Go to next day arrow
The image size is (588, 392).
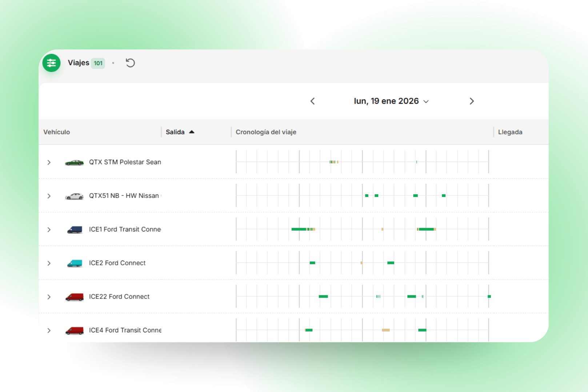(x=471, y=101)
